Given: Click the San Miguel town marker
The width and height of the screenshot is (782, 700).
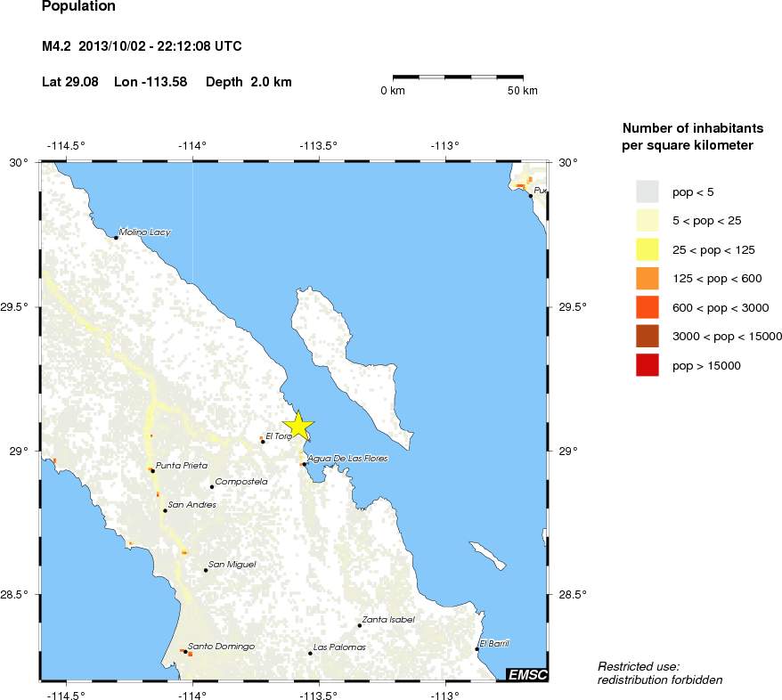Looking at the screenshot, I should pos(205,570).
